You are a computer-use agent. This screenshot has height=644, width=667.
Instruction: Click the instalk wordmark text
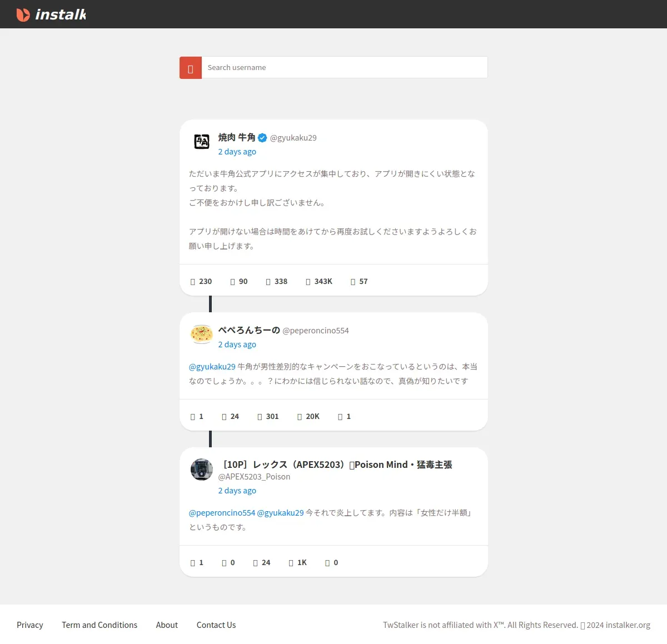click(x=61, y=14)
